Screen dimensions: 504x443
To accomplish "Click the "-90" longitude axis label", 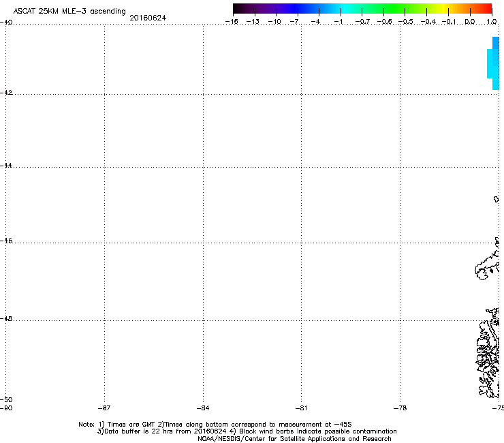I will pos(6,408).
